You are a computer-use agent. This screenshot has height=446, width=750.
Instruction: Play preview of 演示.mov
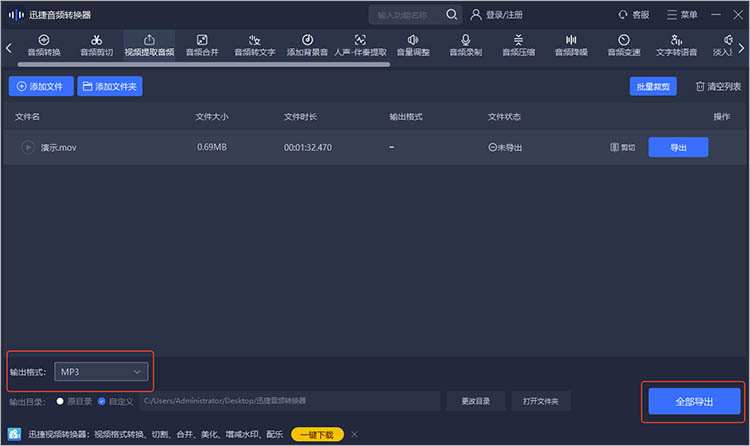(x=28, y=147)
